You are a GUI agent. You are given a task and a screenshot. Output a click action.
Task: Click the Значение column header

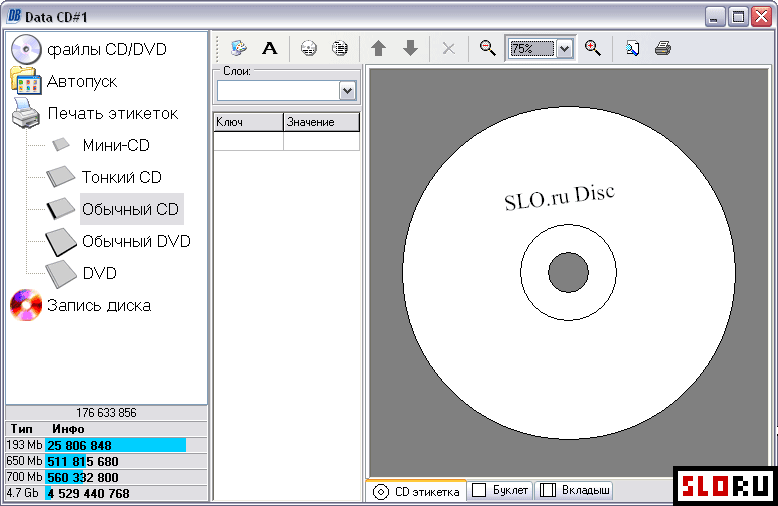click(x=322, y=122)
